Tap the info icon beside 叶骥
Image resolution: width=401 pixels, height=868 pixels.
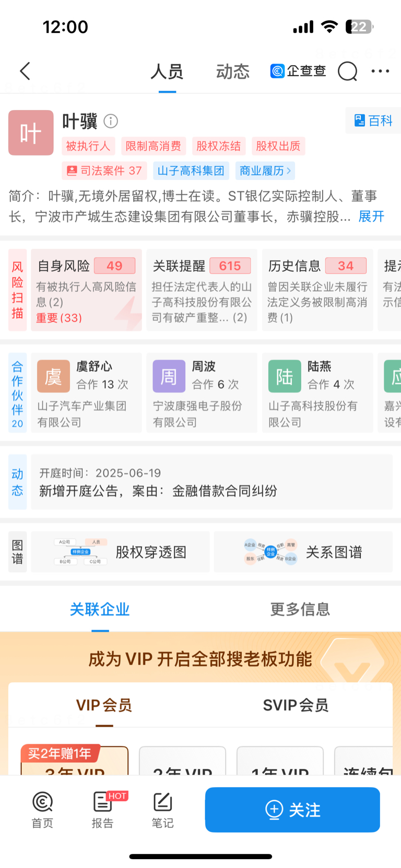point(111,121)
